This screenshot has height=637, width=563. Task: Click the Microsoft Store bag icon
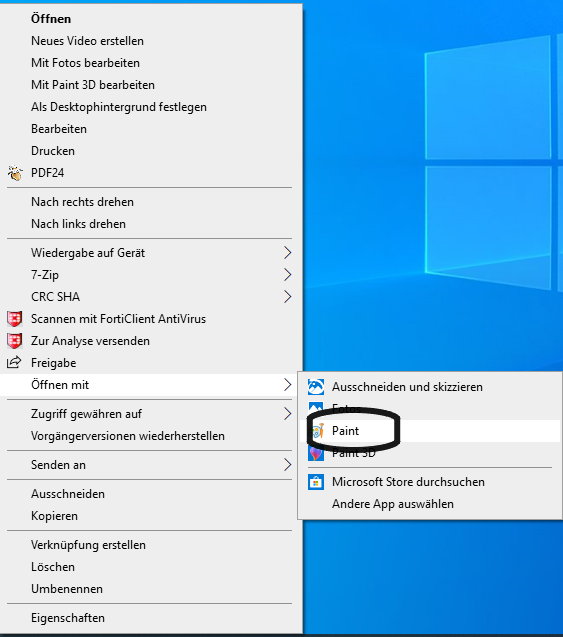point(316,482)
